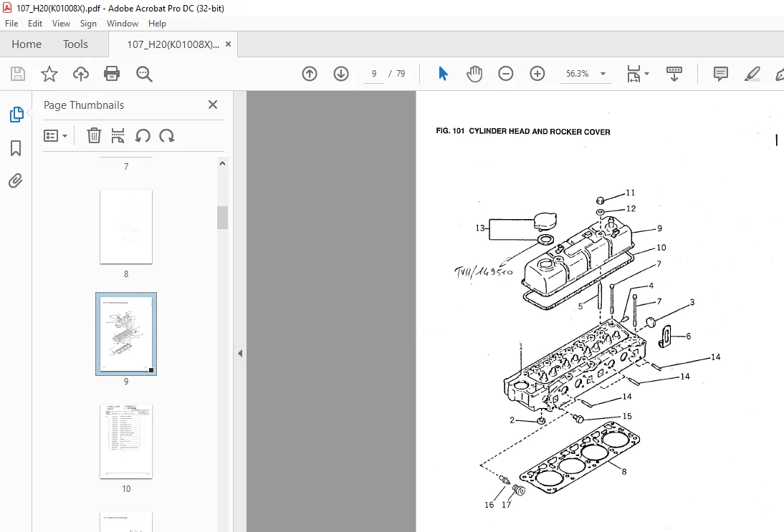Screen dimensions: 784x532
Task: Rotate page clockwise
Action: point(166,135)
